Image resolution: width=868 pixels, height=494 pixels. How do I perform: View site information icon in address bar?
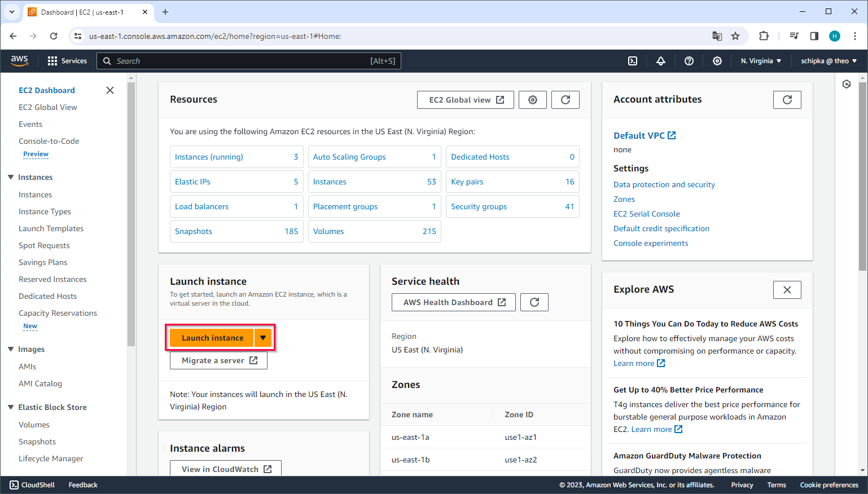78,36
